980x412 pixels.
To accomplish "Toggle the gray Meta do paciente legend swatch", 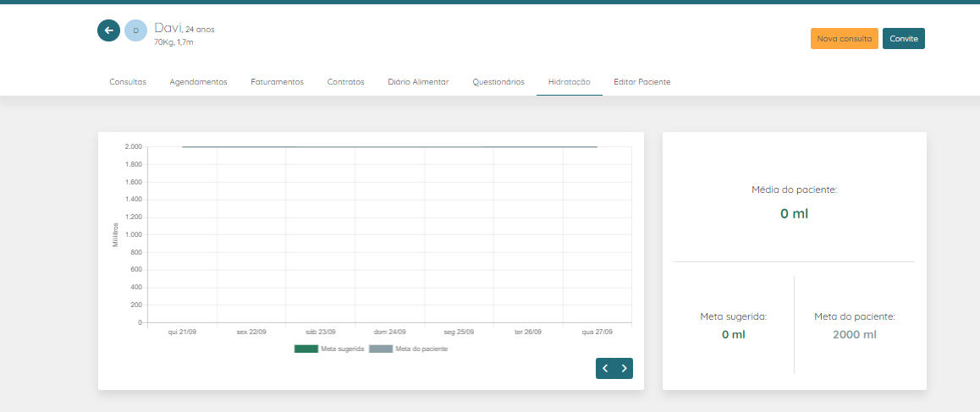I will tap(381, 349).
